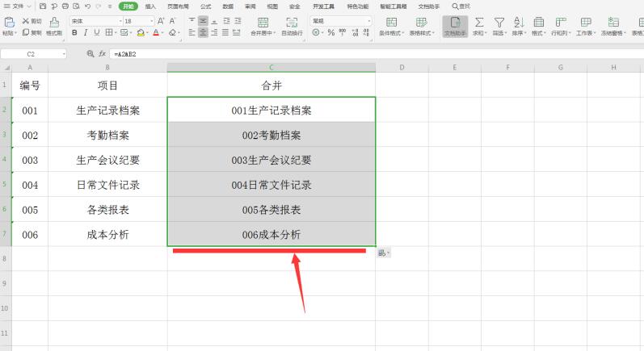This screenshot has width=644, height=351.
Task: Toggle align text right
Action: tap(214, 32)
